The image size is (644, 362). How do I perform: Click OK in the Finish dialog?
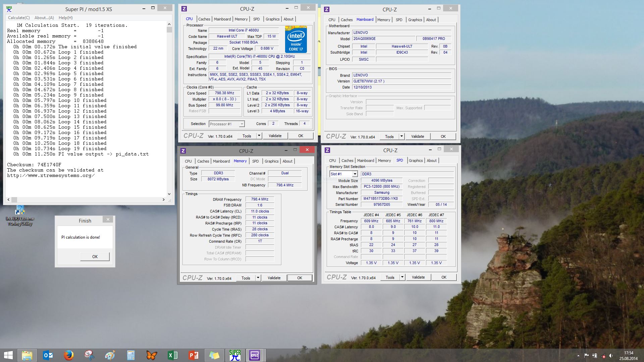click(x=95, y=256)
